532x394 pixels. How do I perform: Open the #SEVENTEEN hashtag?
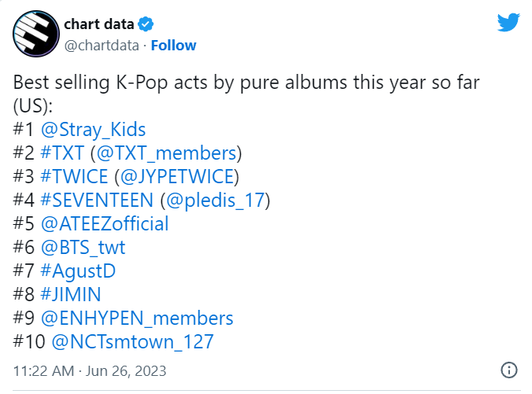[97, 200]
